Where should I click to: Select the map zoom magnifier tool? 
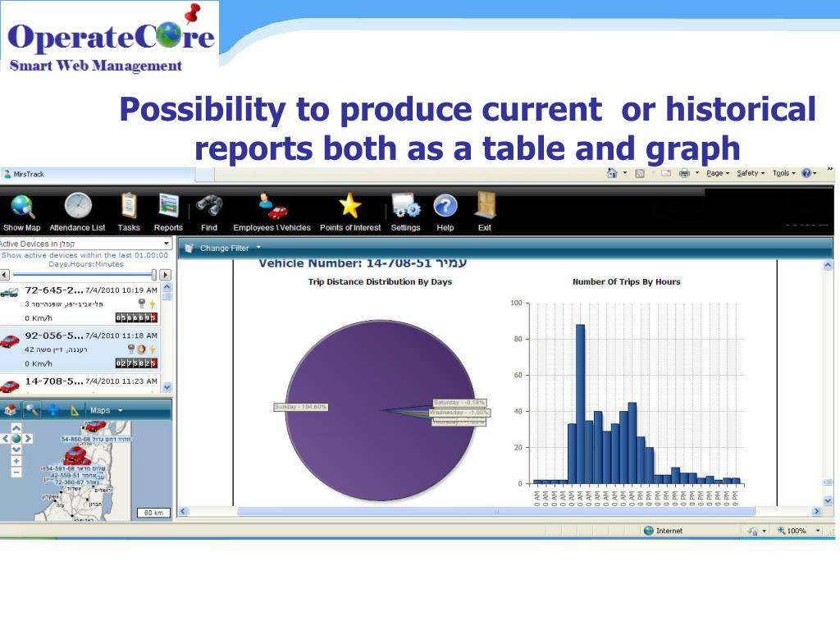click(32, 410)
